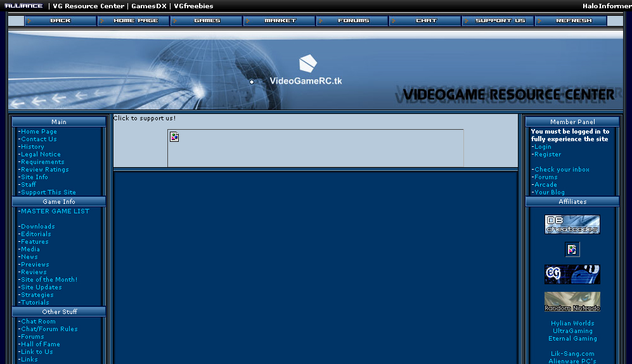Go to Home Page in navigation bar

click(x=135, y=21)
